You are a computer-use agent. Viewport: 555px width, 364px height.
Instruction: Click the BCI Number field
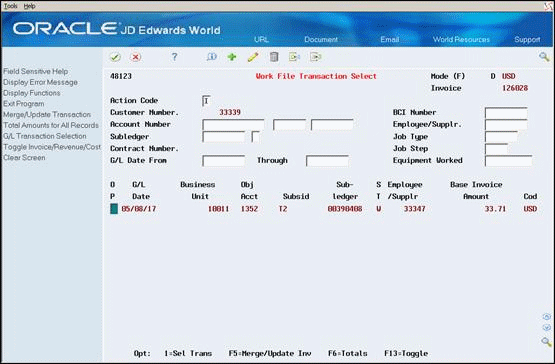coord(506,113)
